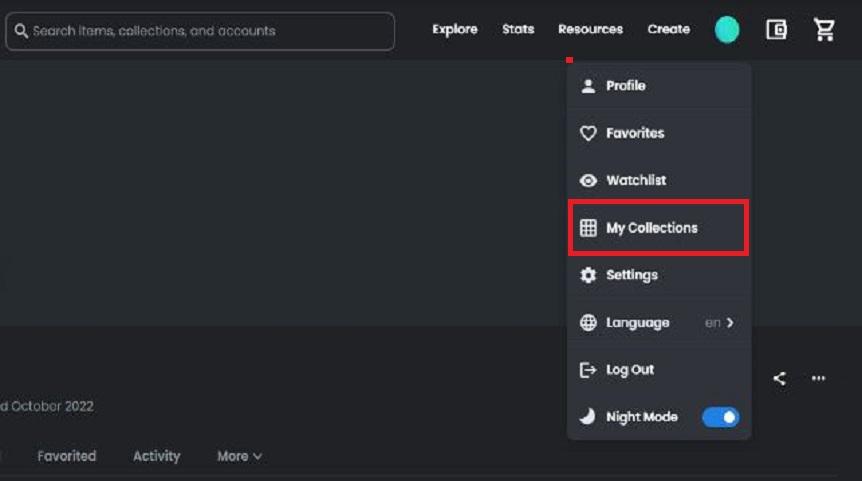Expand the More dropdown tab
The image size is (862, 481).
[240, 456]
